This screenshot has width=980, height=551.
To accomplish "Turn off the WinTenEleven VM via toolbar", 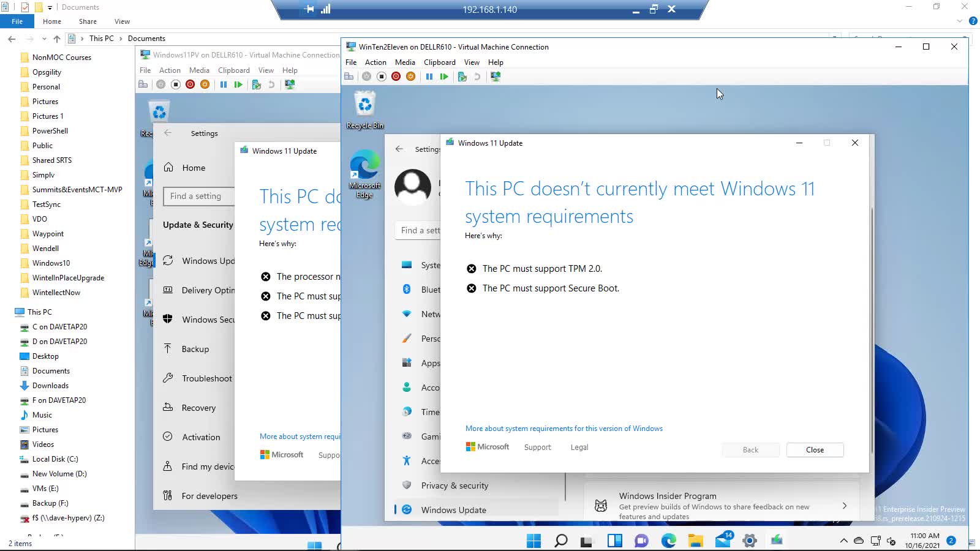I will (x=381, y=77).
